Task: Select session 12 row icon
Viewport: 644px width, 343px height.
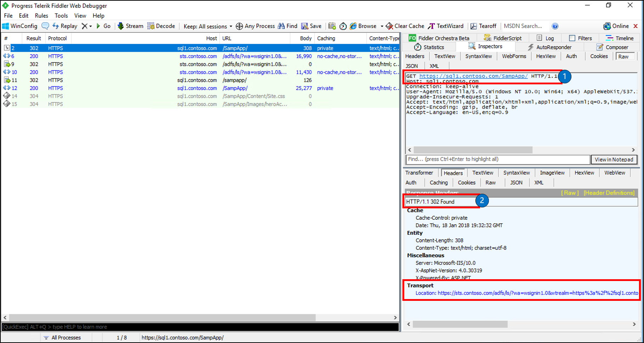Action: click(x=7, y=88)
